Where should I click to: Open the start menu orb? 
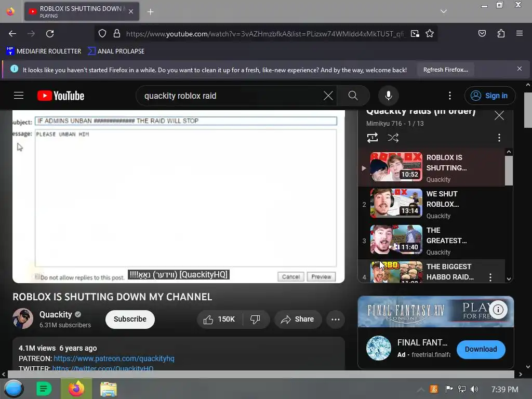[14, 389]
